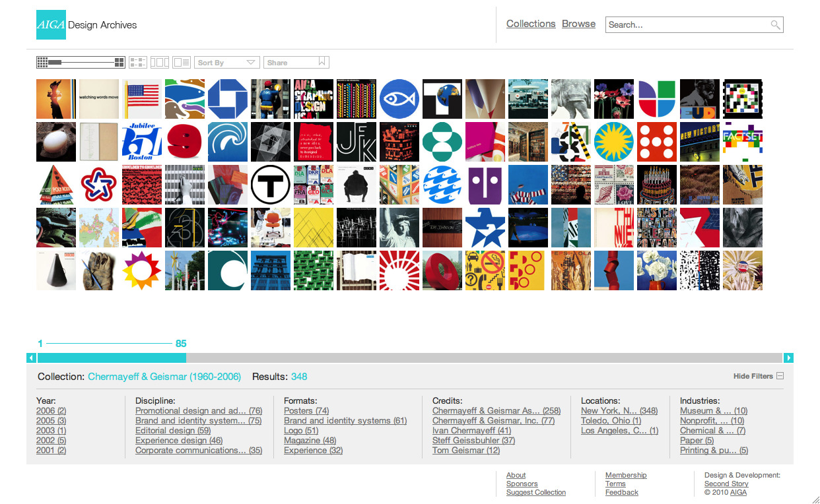
Task: Switch to the grouped list view icon
Action: point(137,62)
